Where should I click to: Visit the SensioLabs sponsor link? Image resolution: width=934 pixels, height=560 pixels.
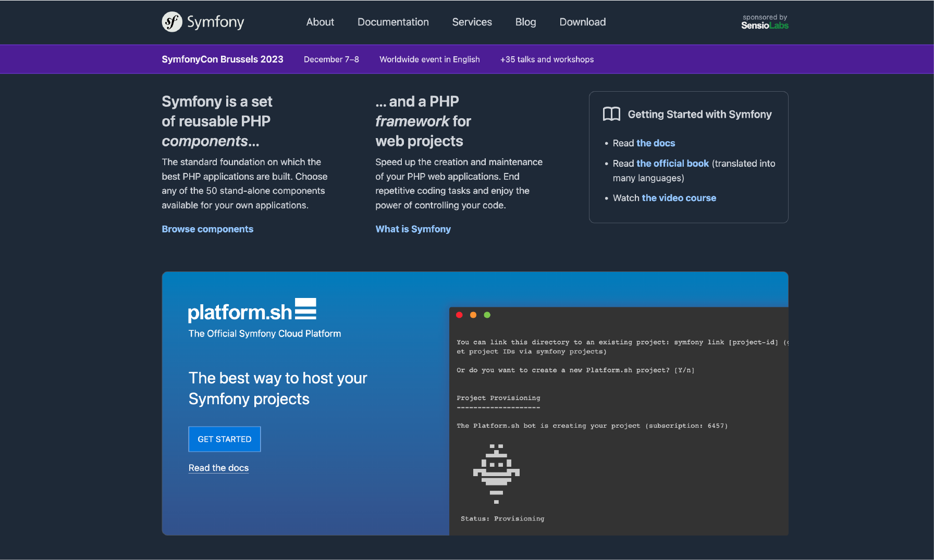click(765, 22)
